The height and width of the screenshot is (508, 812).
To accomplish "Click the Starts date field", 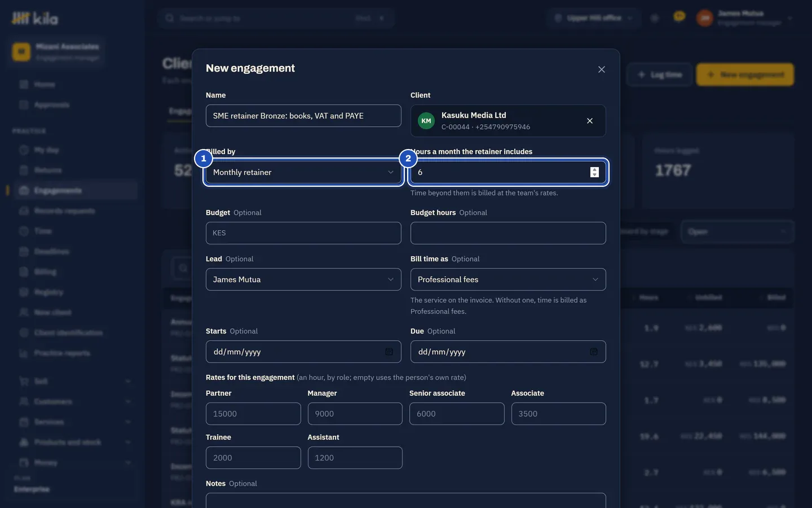I will 303,352.
